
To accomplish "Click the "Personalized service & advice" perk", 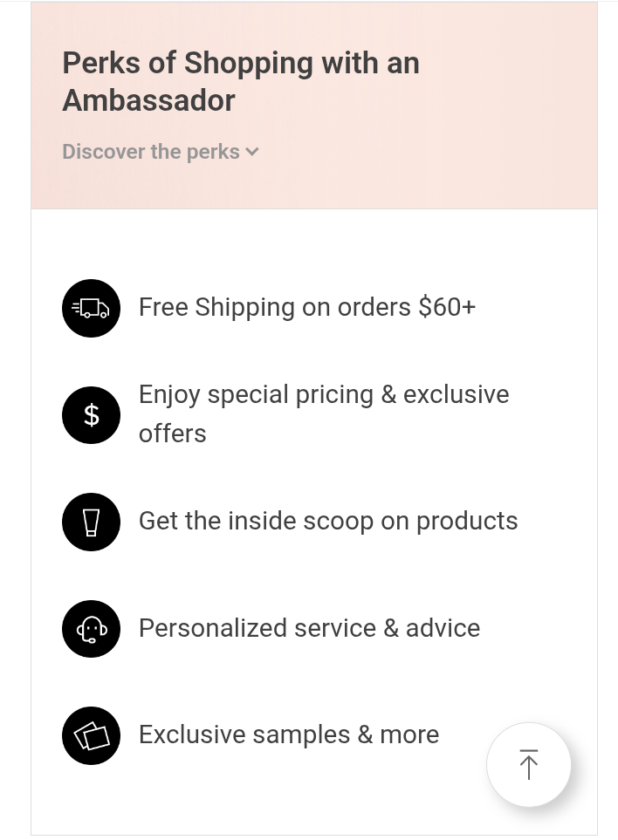I will (x=309, y=628).
